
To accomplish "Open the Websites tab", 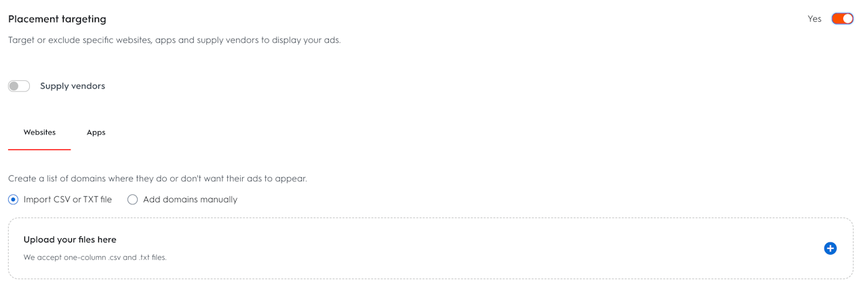I will tap(39, 132).
